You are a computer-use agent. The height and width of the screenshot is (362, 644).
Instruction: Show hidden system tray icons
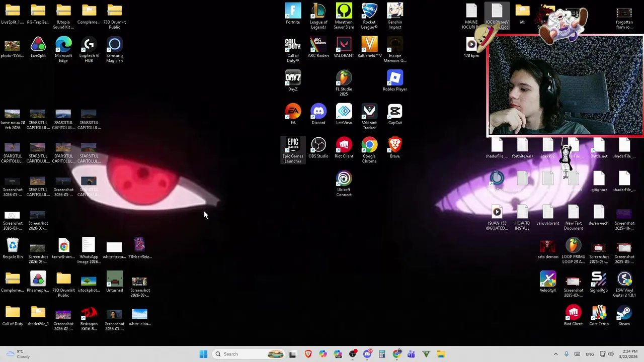555,354
